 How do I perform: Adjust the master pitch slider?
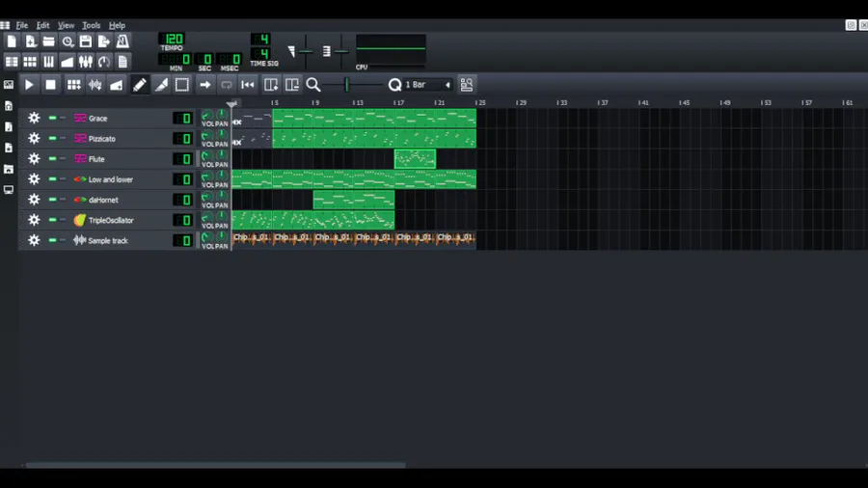coord(341,51)
